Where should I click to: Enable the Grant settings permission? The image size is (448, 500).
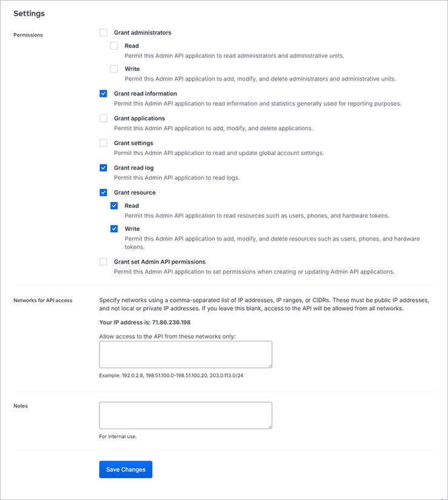103,142
